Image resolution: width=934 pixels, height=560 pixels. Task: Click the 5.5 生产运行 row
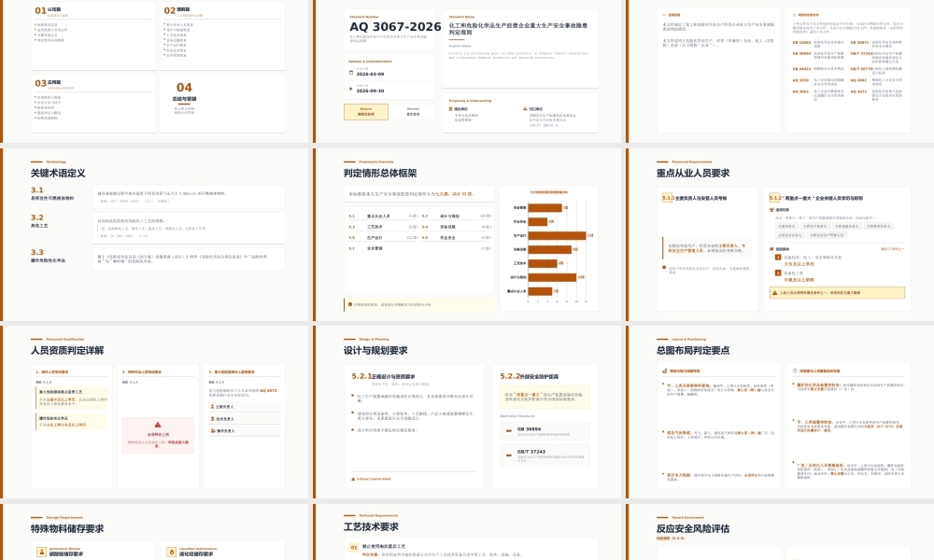383,237
